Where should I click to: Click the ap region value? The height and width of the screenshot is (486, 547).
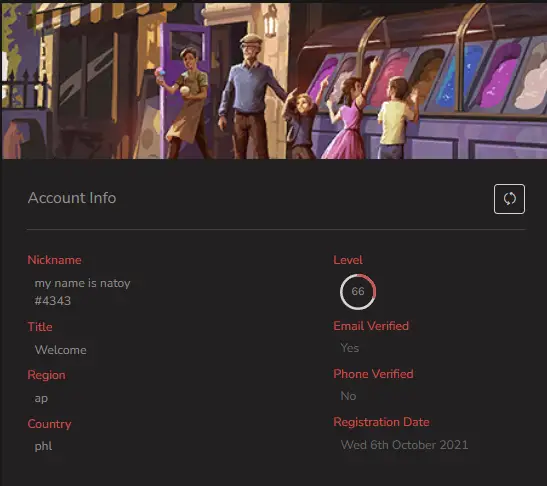[x=41, y=398]
